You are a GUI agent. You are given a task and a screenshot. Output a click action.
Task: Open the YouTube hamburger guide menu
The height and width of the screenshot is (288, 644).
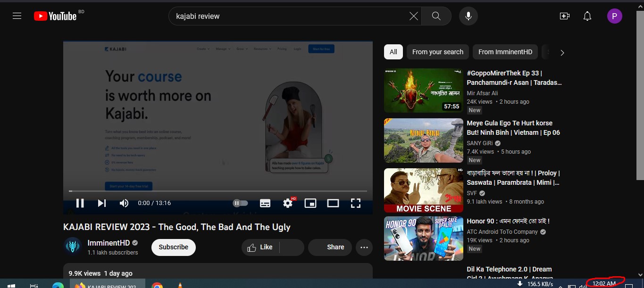click(x=17, y=16)
